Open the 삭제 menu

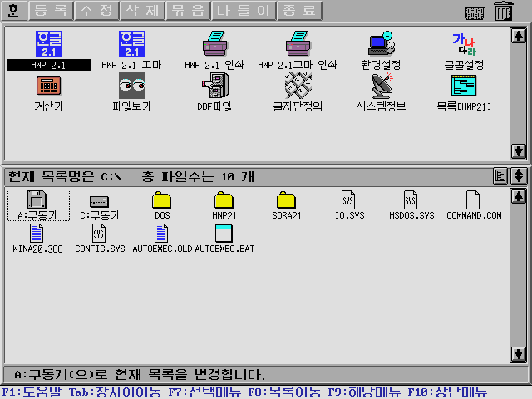point(142,11)
